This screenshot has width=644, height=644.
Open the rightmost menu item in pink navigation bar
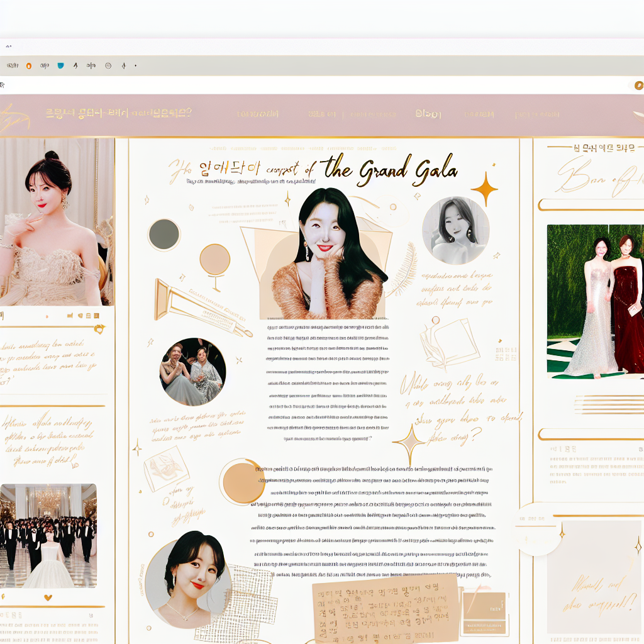536,114
